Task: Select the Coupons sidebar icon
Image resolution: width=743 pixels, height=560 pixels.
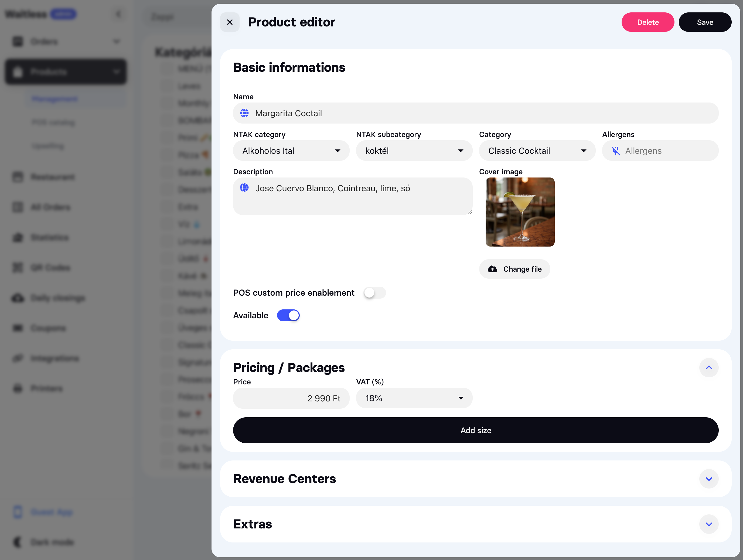Action: pos(18,328)
